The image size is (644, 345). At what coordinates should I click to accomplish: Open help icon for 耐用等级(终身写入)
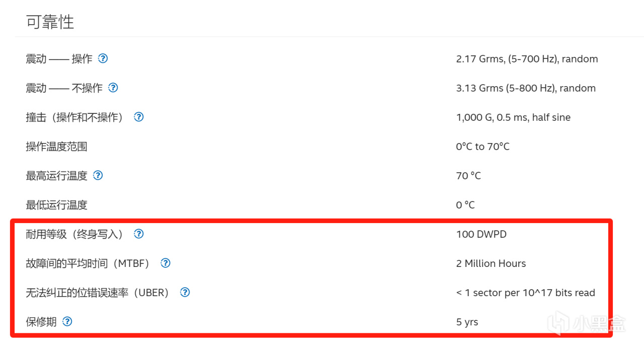coord(139,234)
